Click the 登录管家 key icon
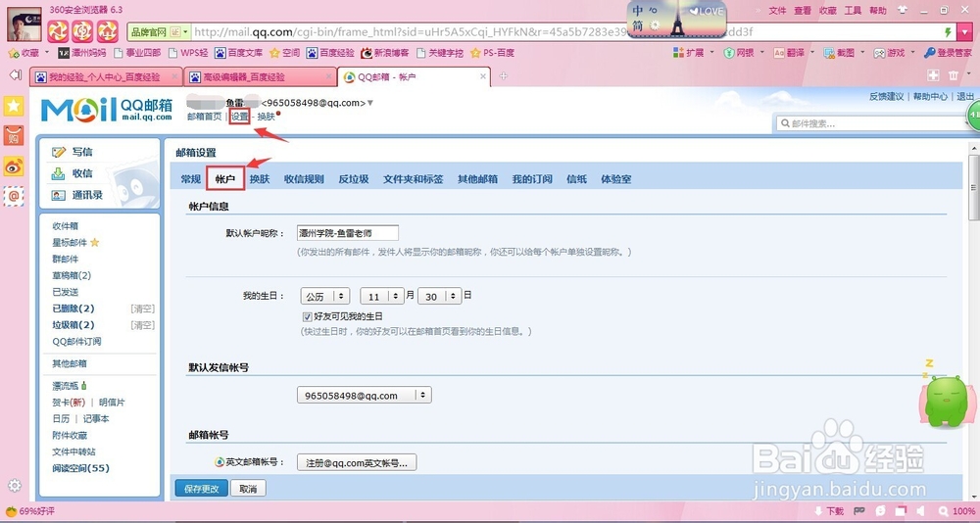The image size is (980, 523). [x=929, y=53]
